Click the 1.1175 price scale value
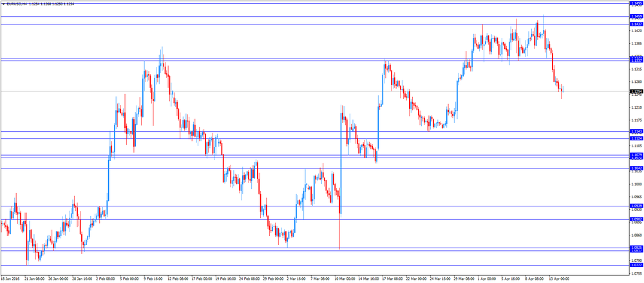Viewport: 644px width, 283px height. point(636,120)
